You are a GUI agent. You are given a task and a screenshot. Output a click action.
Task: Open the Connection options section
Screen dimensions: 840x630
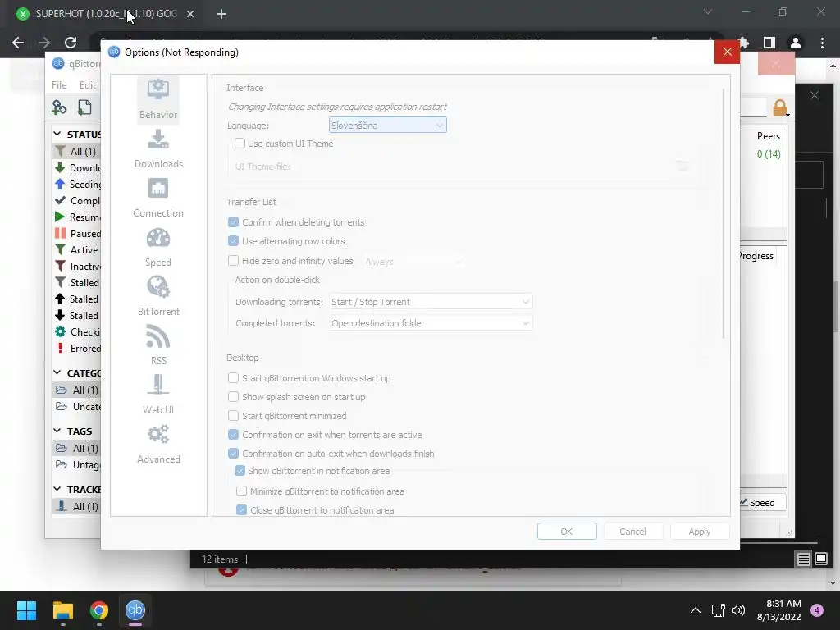[x=158, y=199]
